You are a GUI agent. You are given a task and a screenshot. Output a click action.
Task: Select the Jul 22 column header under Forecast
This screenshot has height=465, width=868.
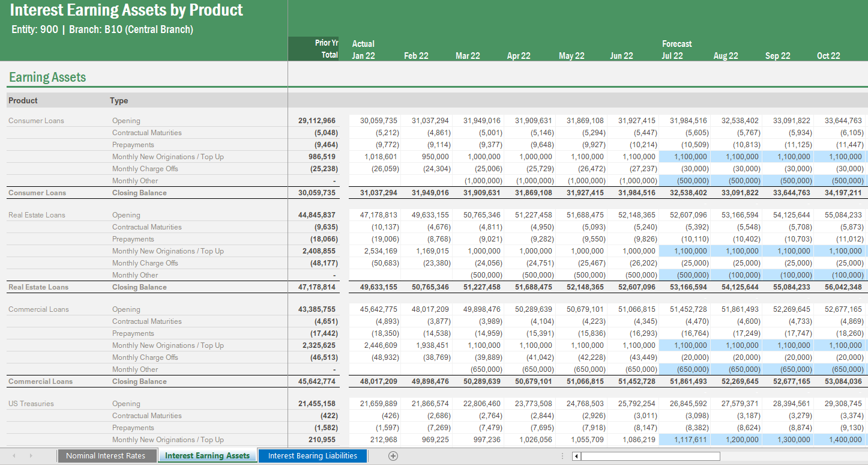pyautogui.click(x=674, y=55)
